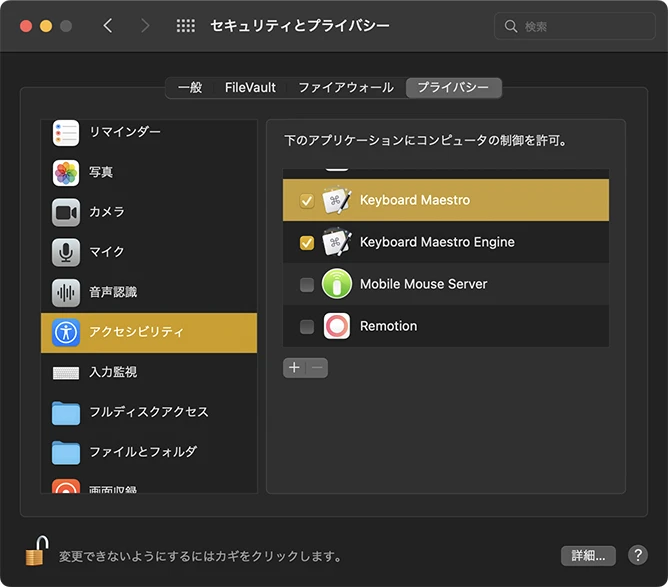668x587 pixels.
Task: Show all preferences grid button
Action: (x=186, y=26)
